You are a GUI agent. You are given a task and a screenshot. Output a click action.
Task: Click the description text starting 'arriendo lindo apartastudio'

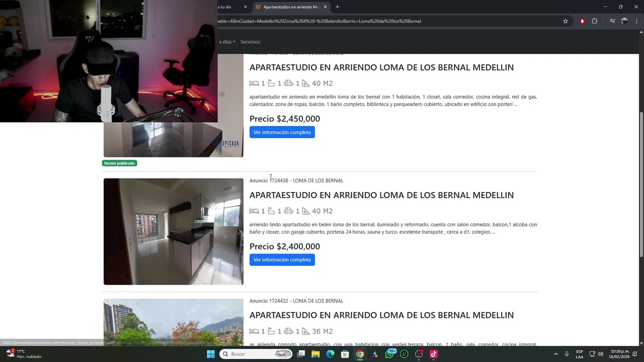[393, 228]
